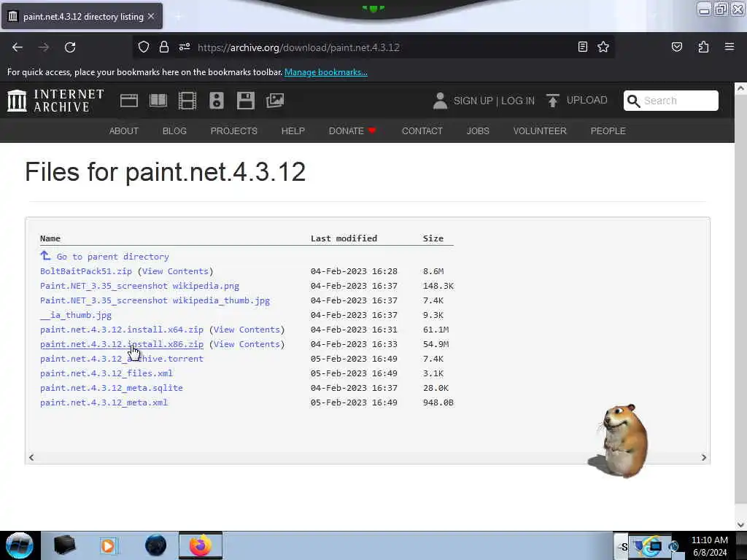Image resolution: width=747 pixels, height=560 pixels.
Task: Open paint.net.4.3.12_meta.xml link
Action: click(x=104, y=402)
